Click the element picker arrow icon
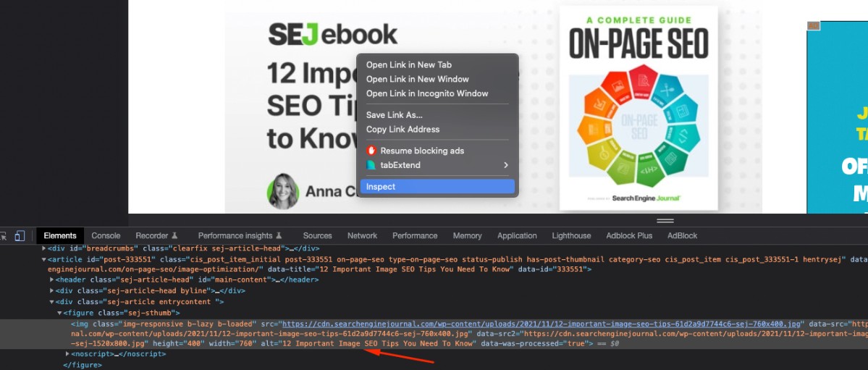Screen dimensions: 868x370 click(x=4, y=236)
